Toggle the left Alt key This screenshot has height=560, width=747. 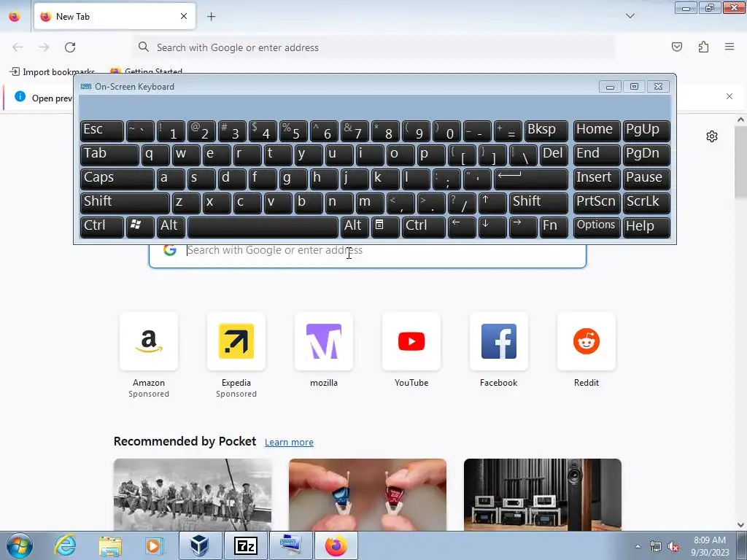171,227
